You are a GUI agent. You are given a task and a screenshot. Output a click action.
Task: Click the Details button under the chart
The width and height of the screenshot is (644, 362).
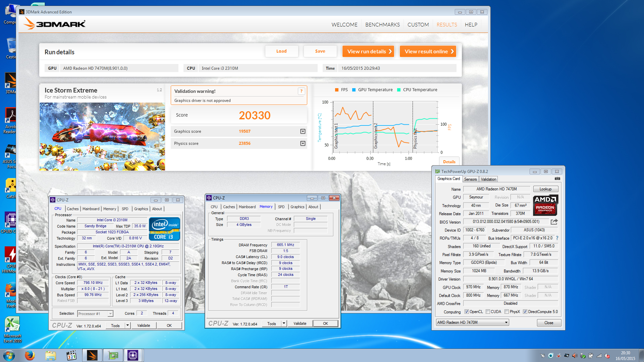coord(449,162)
